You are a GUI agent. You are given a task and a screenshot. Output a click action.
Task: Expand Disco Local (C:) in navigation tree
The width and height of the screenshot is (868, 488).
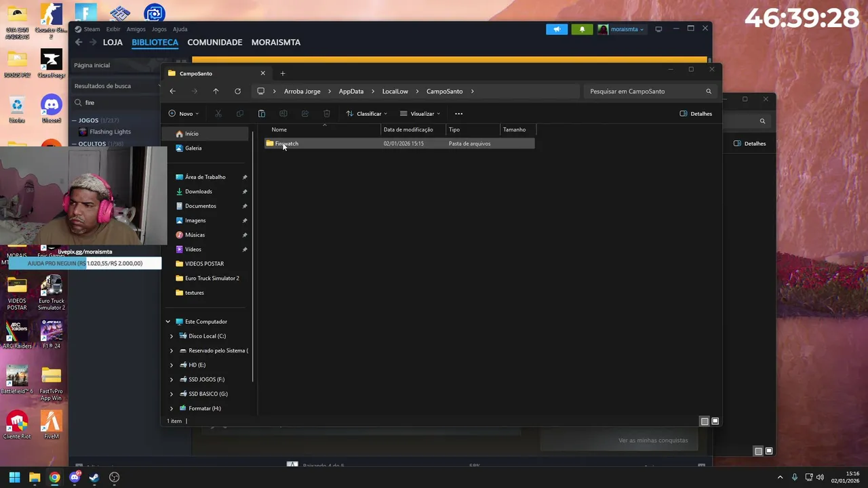(172, 336)
